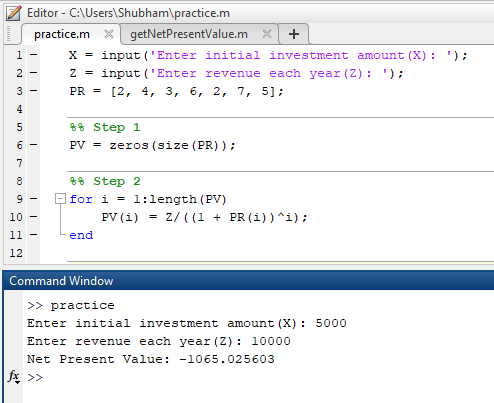Viewport: 494px width, 403px height.
Task: Set breakpoint dash on line 3
Action: pos(34,91)
